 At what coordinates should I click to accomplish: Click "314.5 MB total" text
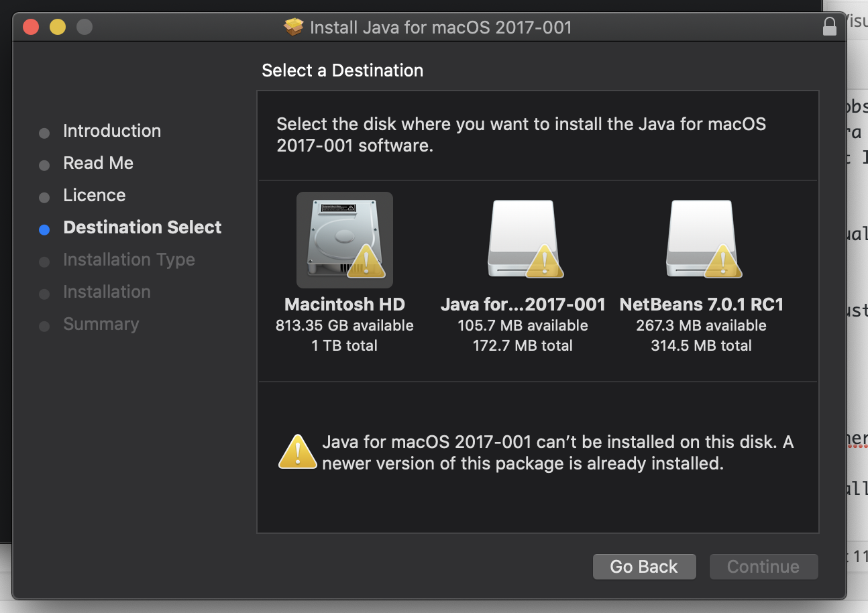[x=702, y=346]
